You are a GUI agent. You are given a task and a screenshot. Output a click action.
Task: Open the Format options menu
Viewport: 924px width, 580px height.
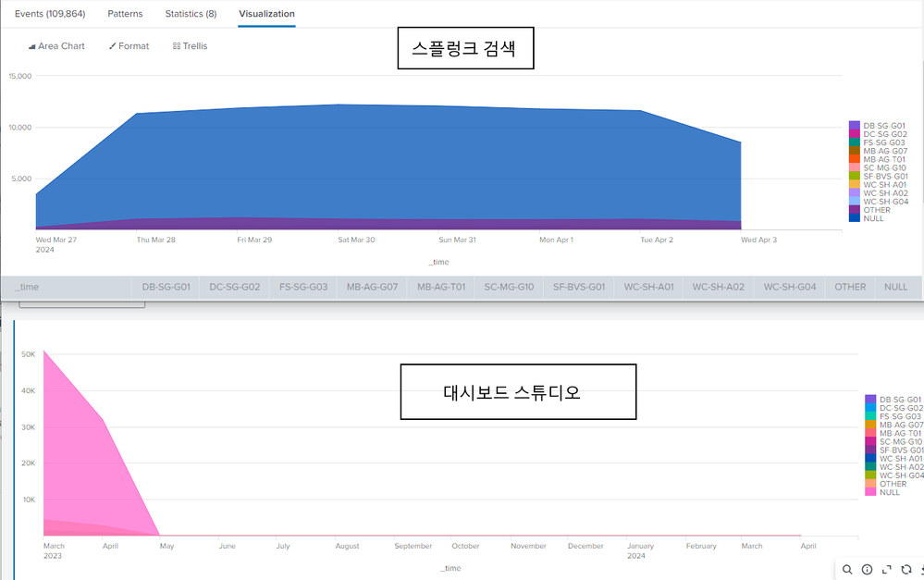[129, 46]
